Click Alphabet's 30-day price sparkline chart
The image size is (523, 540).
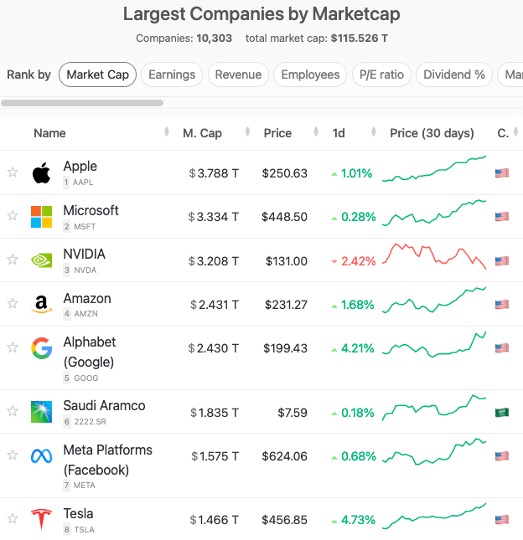coord(434,345)
